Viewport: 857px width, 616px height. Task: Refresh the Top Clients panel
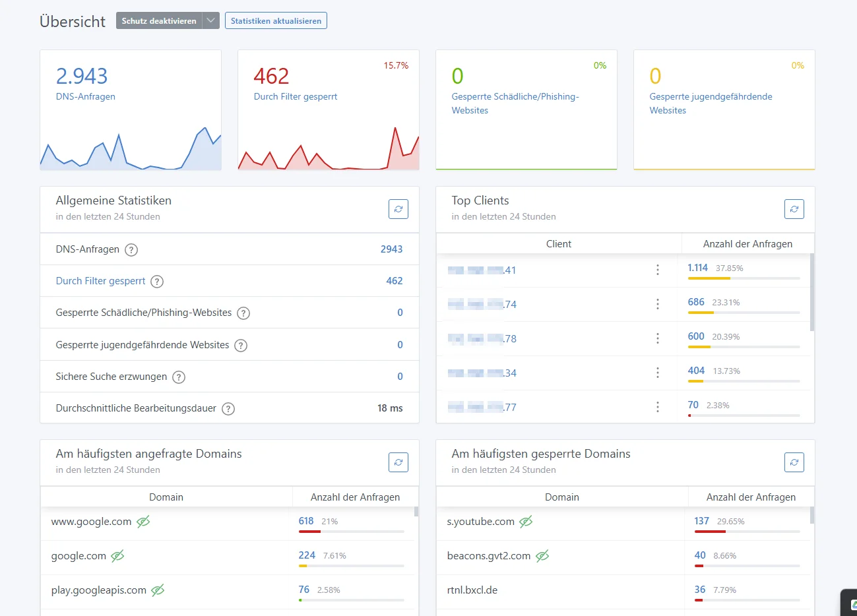(794, 209)
